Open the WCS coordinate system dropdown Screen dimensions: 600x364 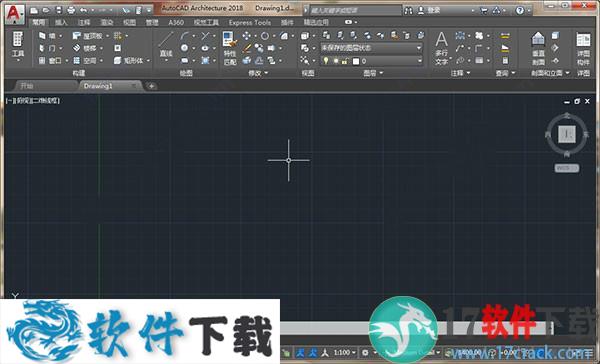coord(567,168)
